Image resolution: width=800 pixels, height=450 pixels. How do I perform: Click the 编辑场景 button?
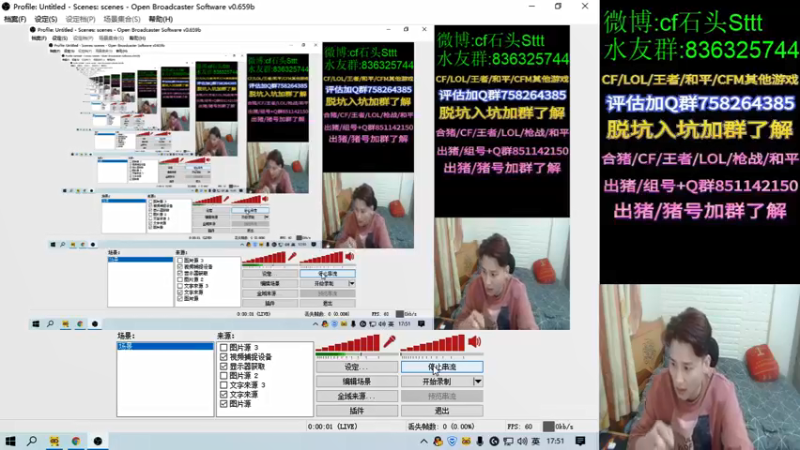point(357,382)
